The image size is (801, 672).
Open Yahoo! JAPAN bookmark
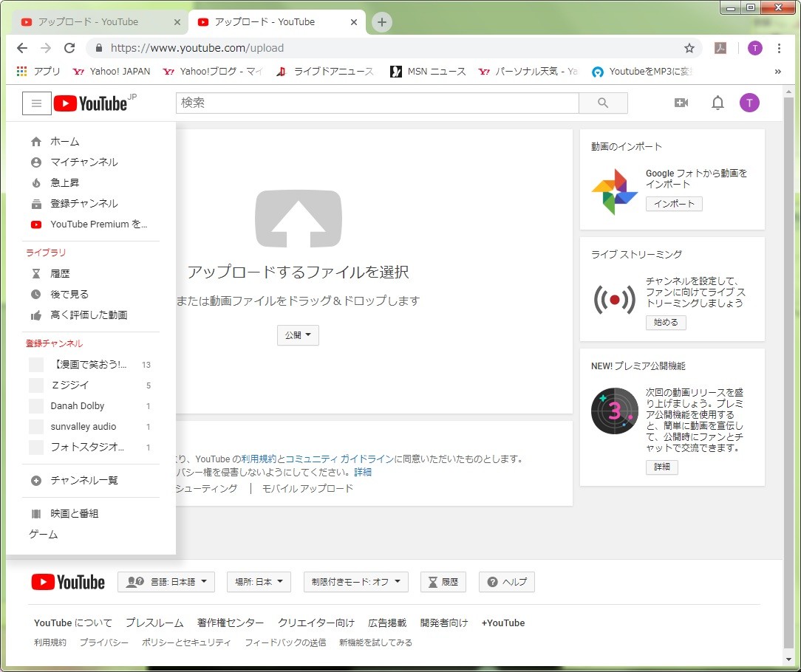click(x=112, y=72)
